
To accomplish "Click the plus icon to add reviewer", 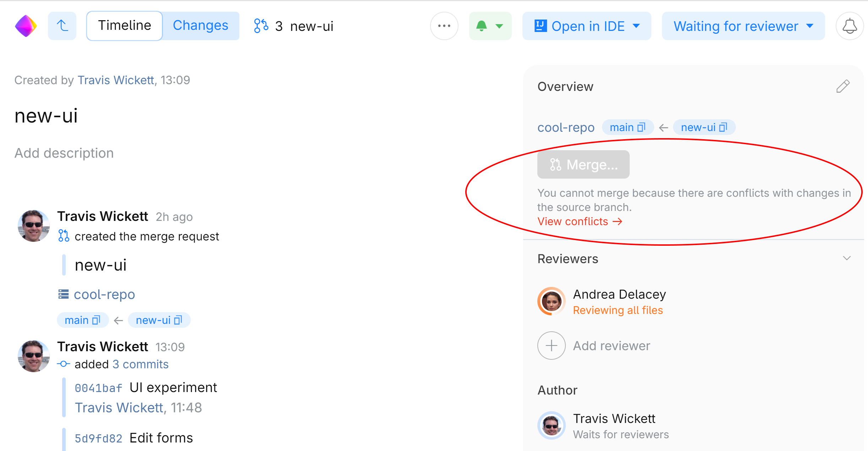I will click(x=551, y=346).
